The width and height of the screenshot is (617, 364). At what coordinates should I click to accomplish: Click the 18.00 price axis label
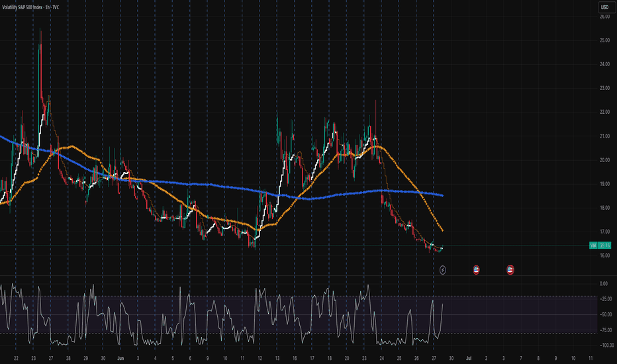[604, 208]
